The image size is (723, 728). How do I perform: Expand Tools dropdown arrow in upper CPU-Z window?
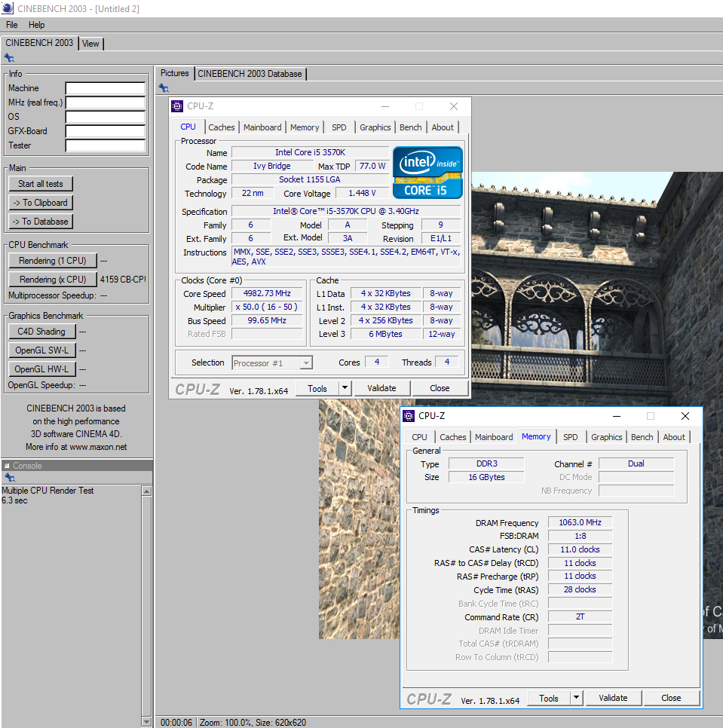click(345, 389)
